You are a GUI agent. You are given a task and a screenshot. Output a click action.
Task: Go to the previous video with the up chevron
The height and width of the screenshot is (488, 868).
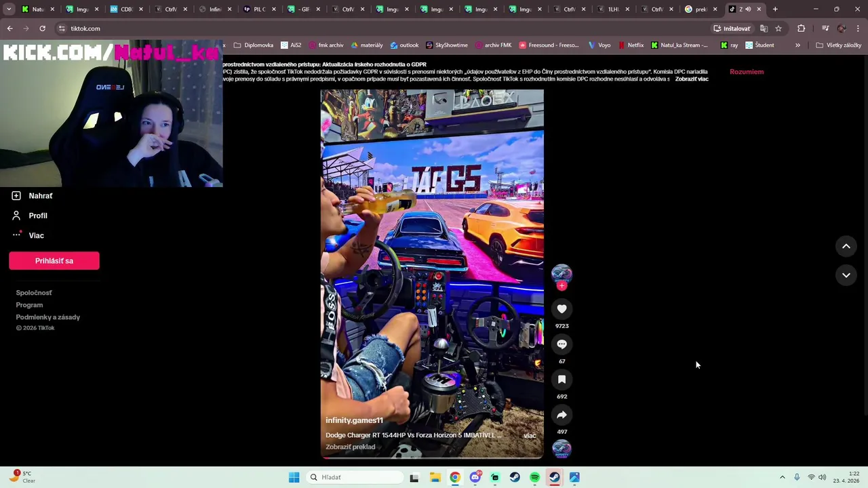coord(846,247)
